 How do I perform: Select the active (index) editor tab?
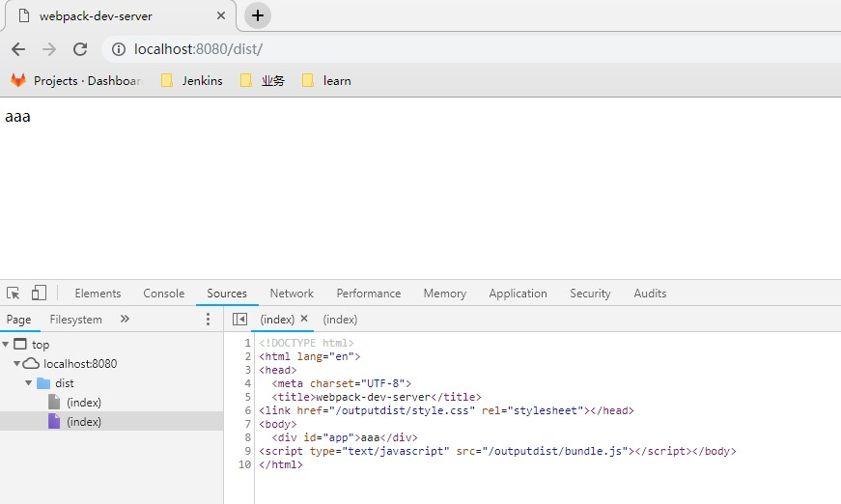[x=277, y=320]
